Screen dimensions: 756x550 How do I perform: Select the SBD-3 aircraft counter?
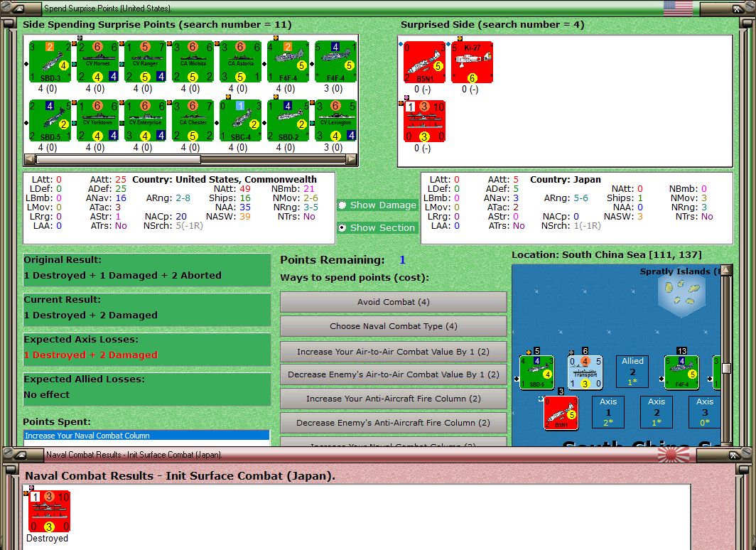(50, 63)
